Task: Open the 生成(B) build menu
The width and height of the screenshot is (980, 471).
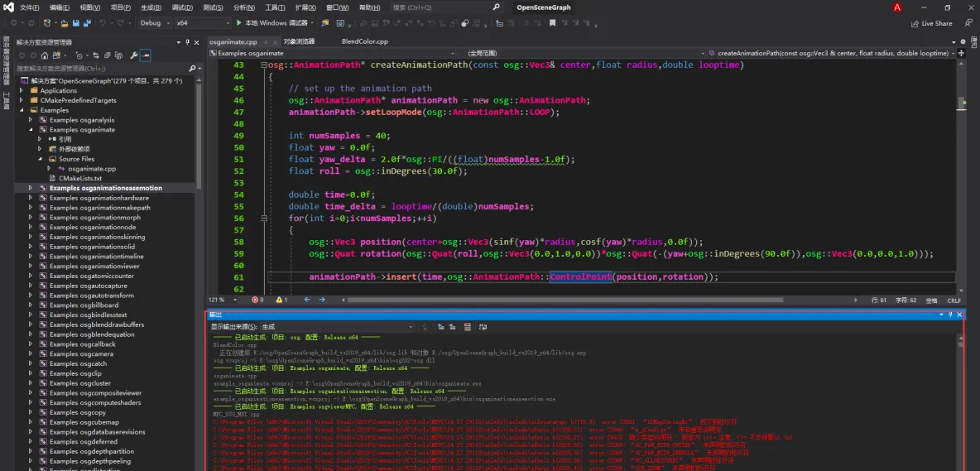Action: 151,7
